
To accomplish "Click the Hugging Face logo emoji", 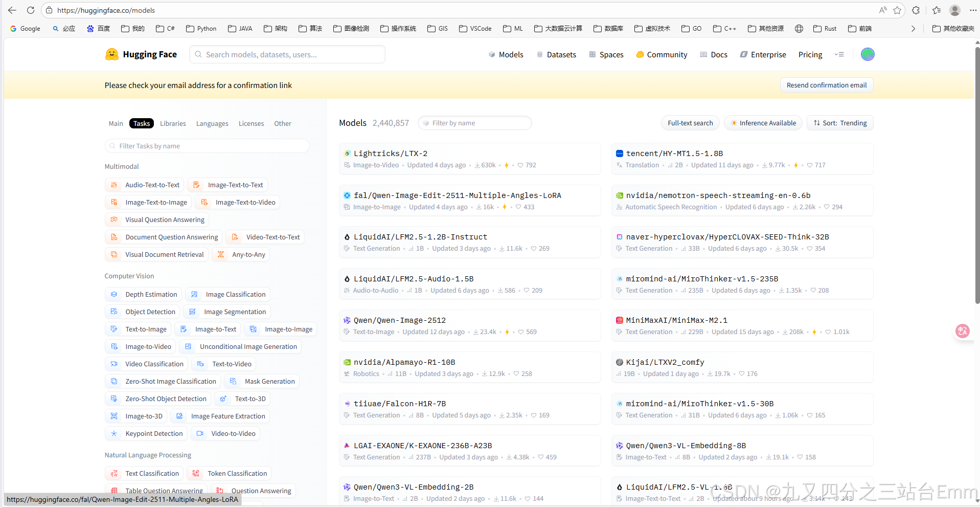I will [x=111, y=54].
